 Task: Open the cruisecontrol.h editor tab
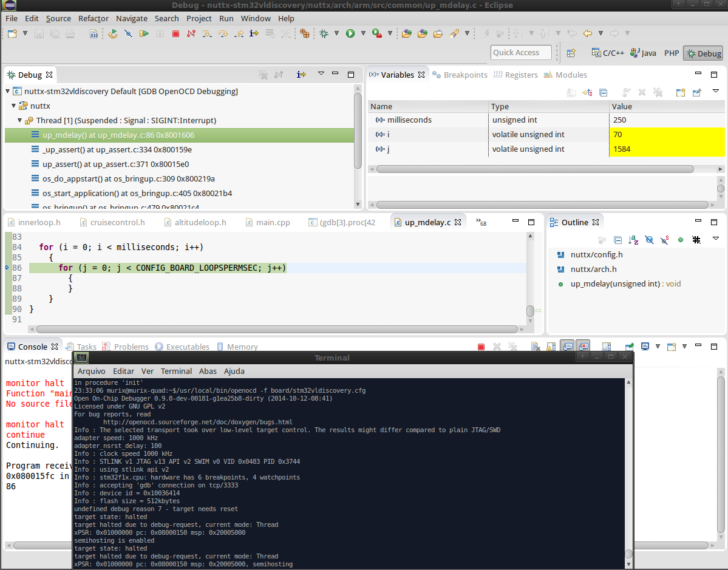[x=112, y=222]
